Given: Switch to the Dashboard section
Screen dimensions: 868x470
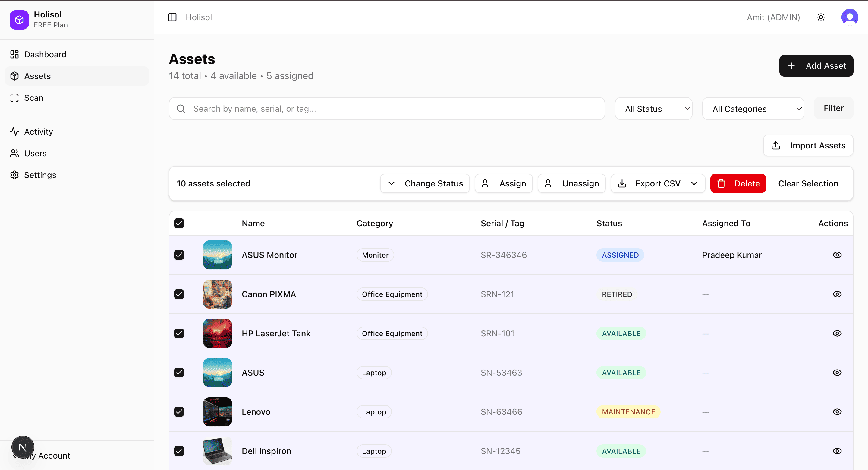Looking at the screenshot, I should click(45, 54).
